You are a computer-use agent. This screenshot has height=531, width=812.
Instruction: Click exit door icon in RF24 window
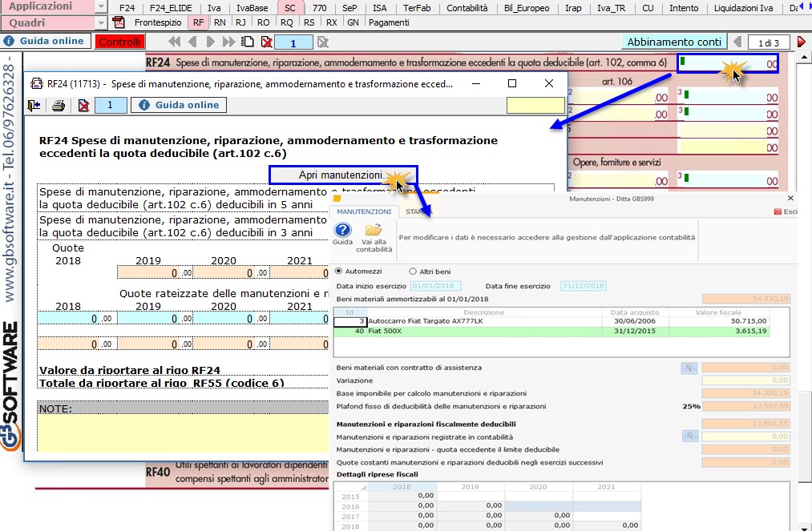[x=34, y=106]
